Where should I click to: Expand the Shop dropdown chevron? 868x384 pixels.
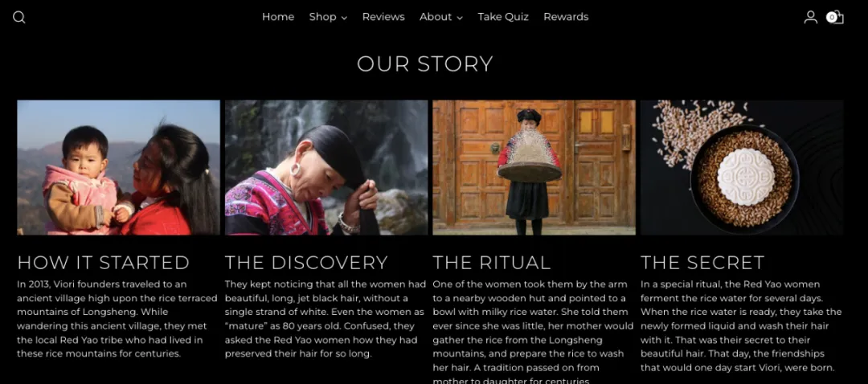pos(344,18)
